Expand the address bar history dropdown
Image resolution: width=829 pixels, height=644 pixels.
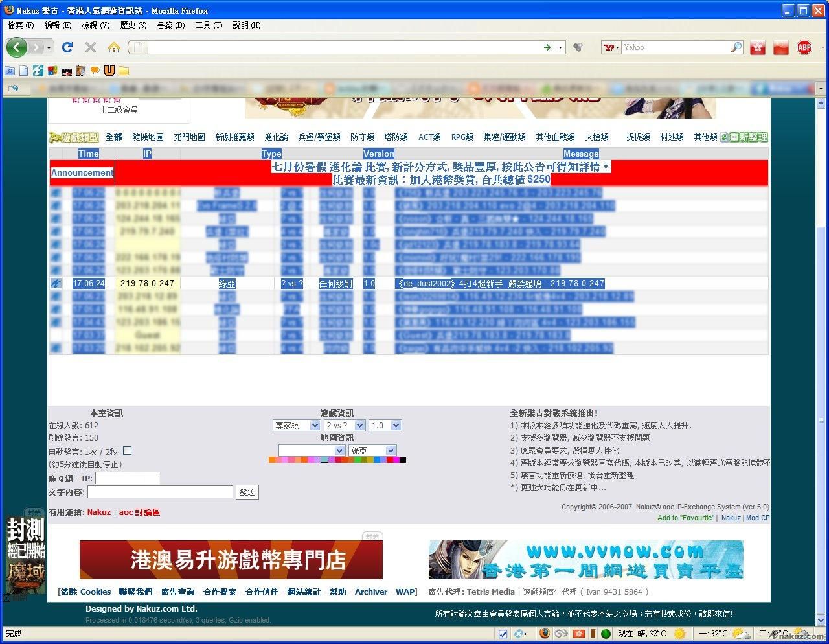(561, 47)
